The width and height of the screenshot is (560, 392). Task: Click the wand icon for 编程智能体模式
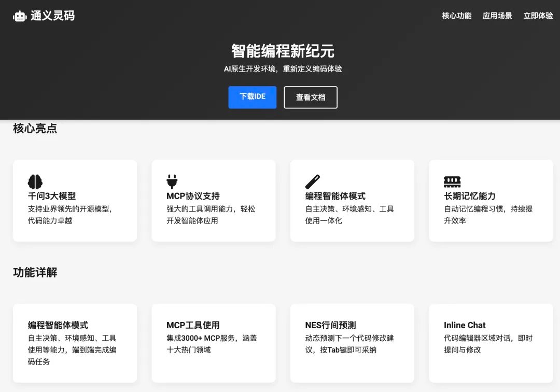click(x=312, y=181)
